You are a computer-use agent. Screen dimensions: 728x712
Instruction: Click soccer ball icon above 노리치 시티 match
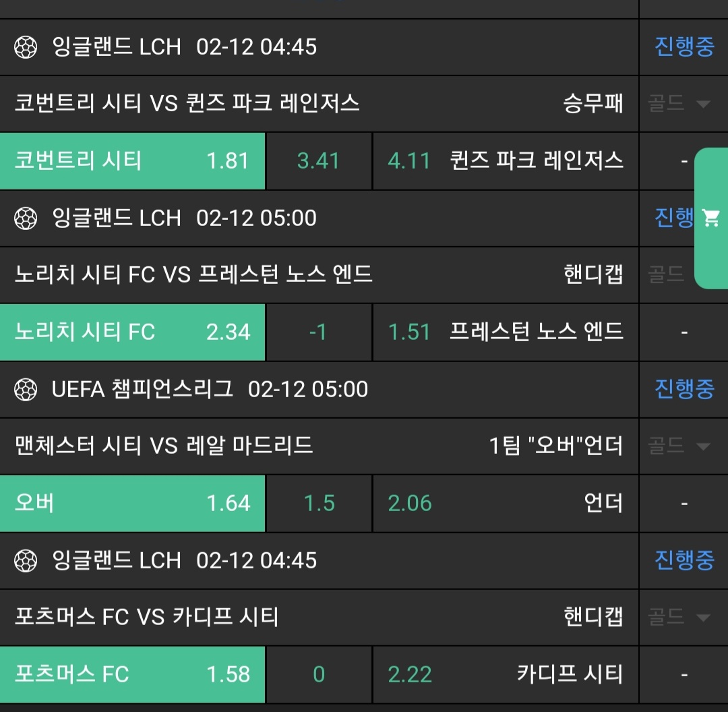click(26, 218)
